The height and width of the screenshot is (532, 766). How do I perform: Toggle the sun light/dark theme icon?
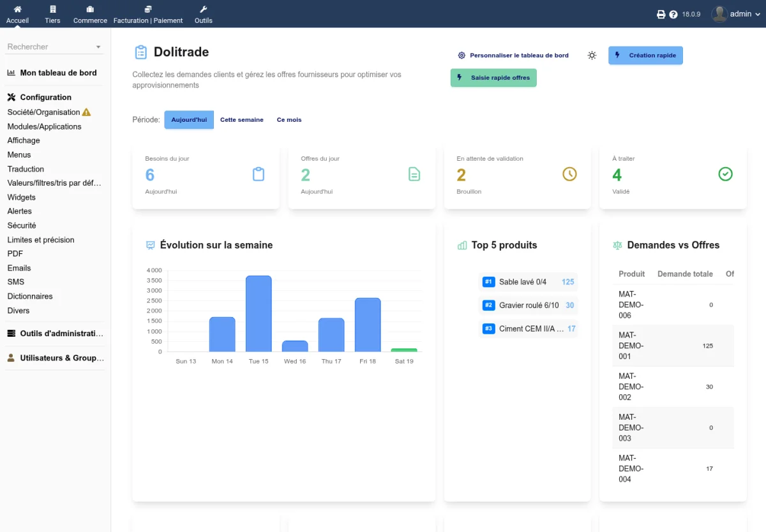point(592,55)
